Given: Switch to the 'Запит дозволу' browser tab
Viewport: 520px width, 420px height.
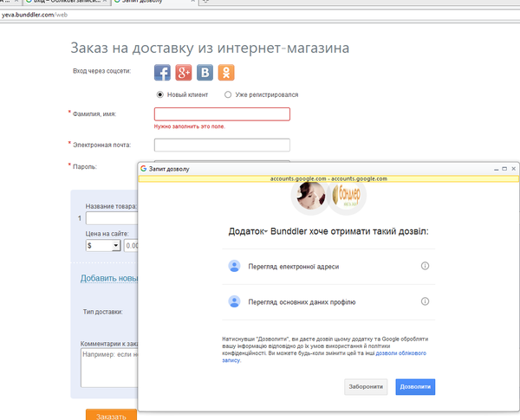Looking at the screenshot, I should (x=154, y=2).
